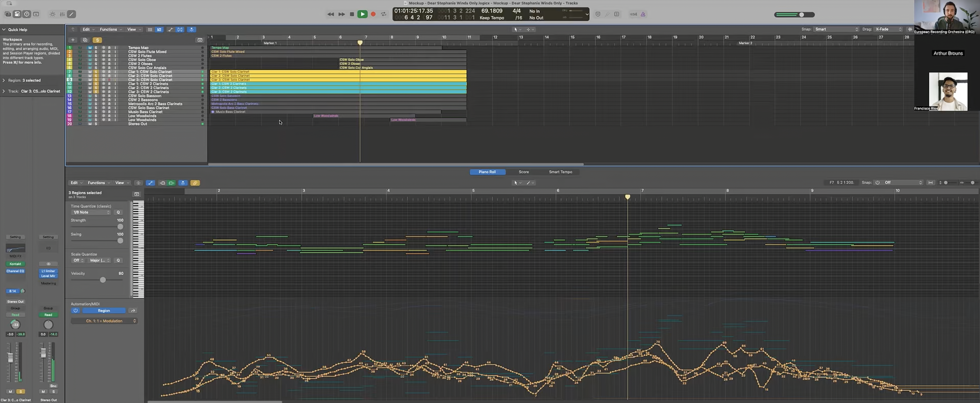The width and height of the screenshot is (980, 403).
Task: Toggle Catch Playhead in Tracks toolbar
Action: [x=191, y=29]
